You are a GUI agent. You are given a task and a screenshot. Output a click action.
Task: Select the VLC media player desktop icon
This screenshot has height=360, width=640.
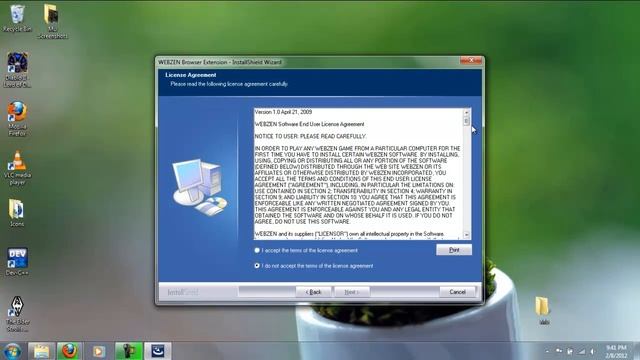[17, 167]
